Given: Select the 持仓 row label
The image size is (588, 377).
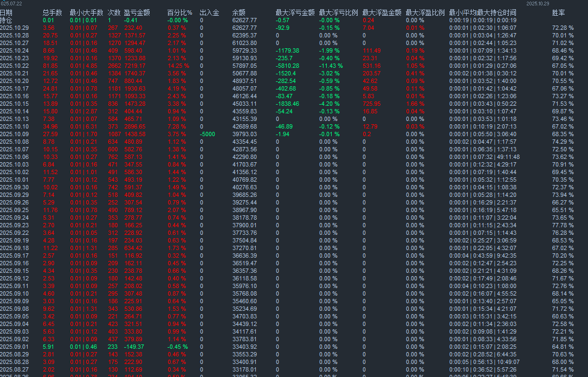Looking at the screenshot, I should click(x=6, y=20).
